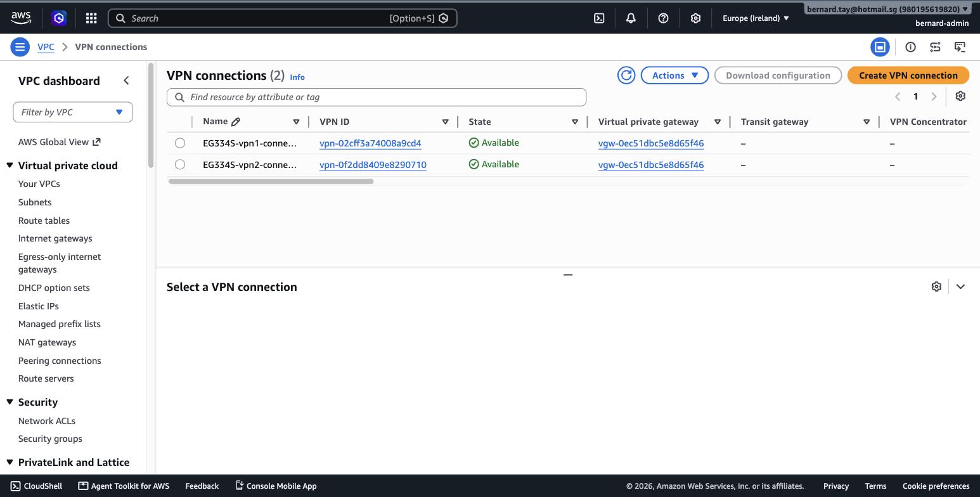The image size is (980, 497).
Task: Focus the Find resource by attribute field
Action: tap(377, 97)
